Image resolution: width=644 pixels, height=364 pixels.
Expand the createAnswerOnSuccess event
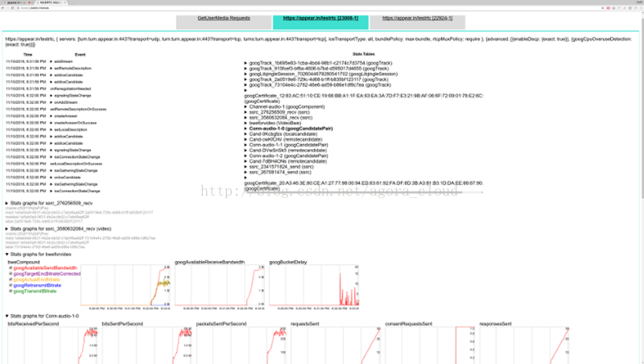click(x=52, y=123)
